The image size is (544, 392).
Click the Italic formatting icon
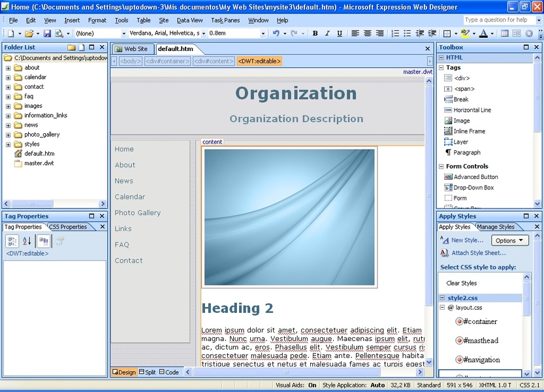[x=327, y=33]
